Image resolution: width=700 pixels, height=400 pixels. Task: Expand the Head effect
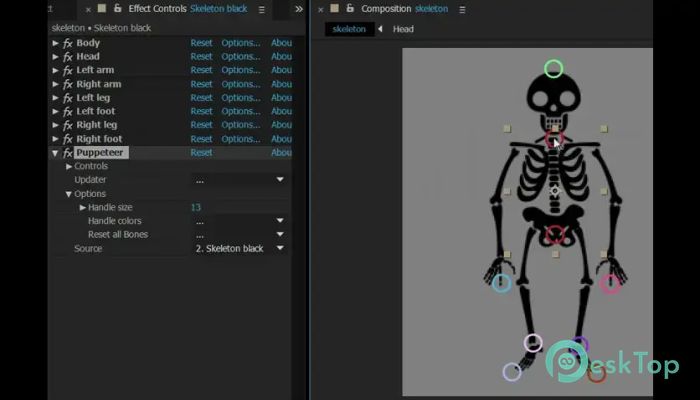coord(55,57)
